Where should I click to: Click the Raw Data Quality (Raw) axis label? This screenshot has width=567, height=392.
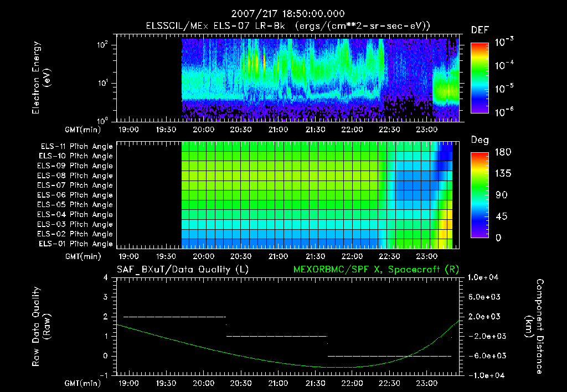tap(41, 327)
